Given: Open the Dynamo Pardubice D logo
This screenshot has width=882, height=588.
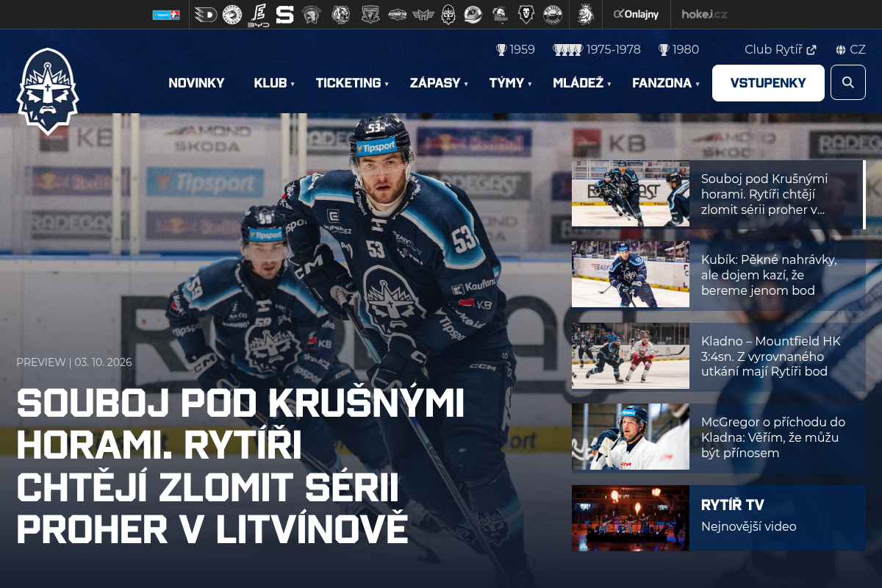Looking at the screenshot, I should 206,14.
